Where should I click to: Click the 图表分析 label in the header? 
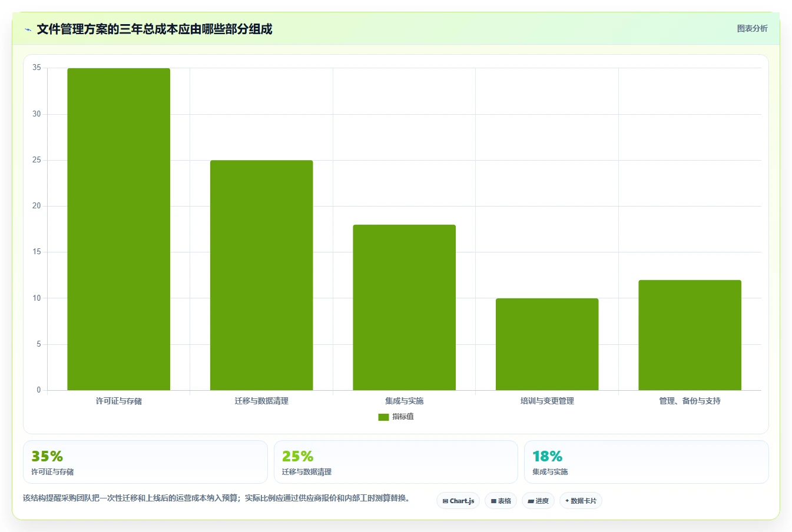pos(752,28)
